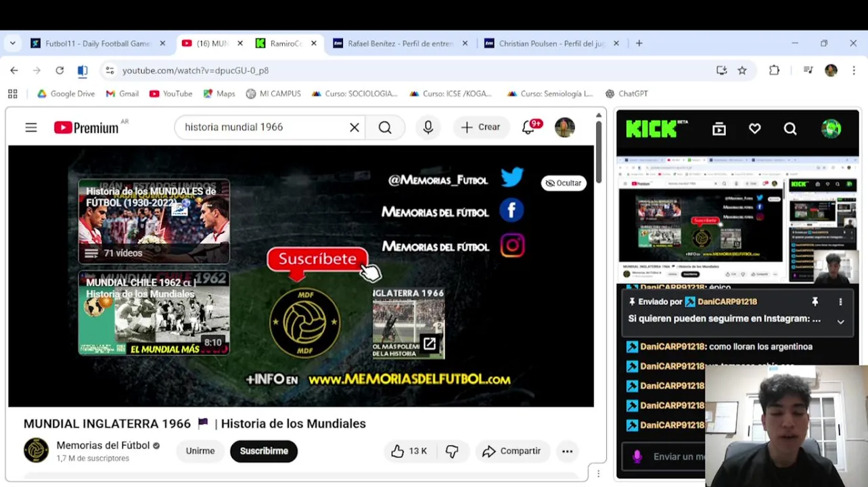Close the Futbol11 tab

click(162, 43)
